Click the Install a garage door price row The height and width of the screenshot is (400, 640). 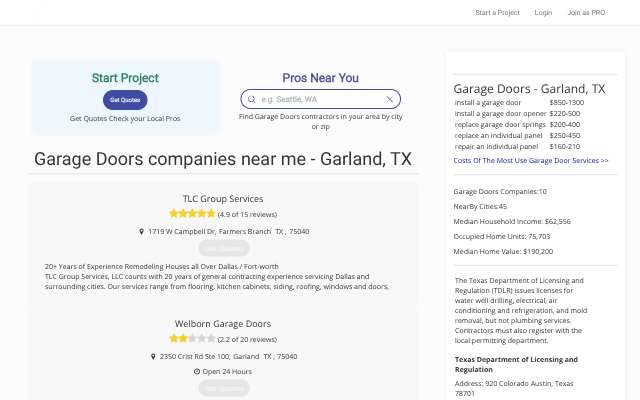click(519, 102)
